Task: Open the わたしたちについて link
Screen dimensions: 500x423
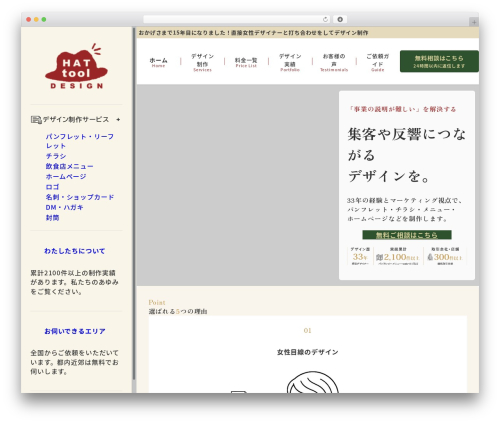Action: pos(75,251)
